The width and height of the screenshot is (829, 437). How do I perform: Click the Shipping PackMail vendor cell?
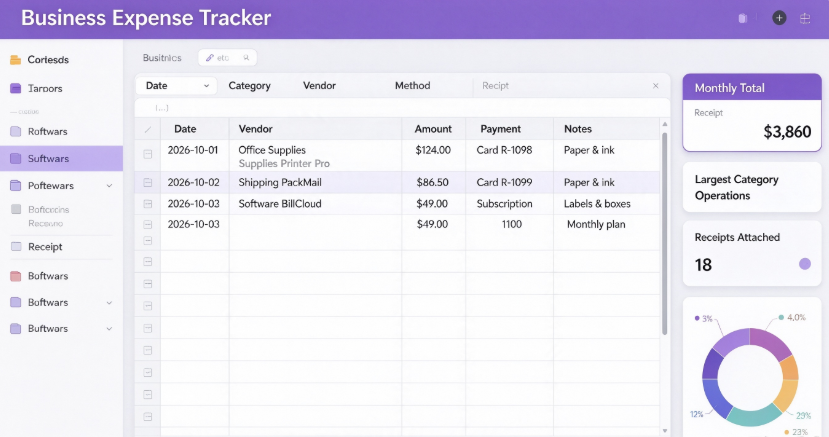click(280, 182)
